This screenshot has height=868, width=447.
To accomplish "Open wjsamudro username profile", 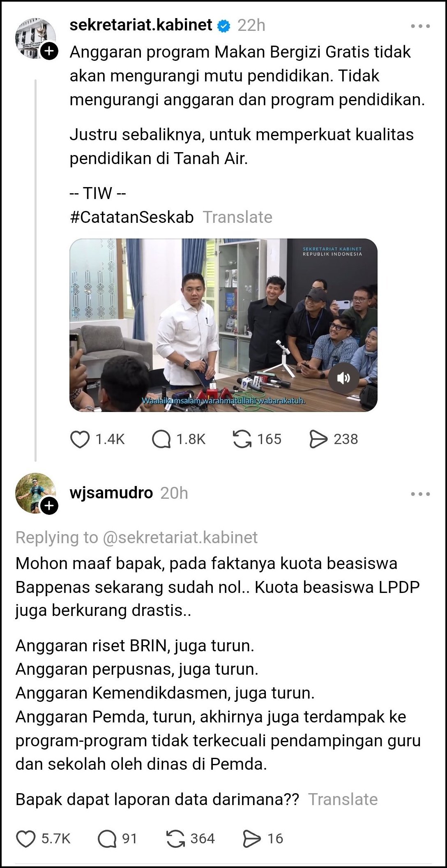I will point(111,493).
